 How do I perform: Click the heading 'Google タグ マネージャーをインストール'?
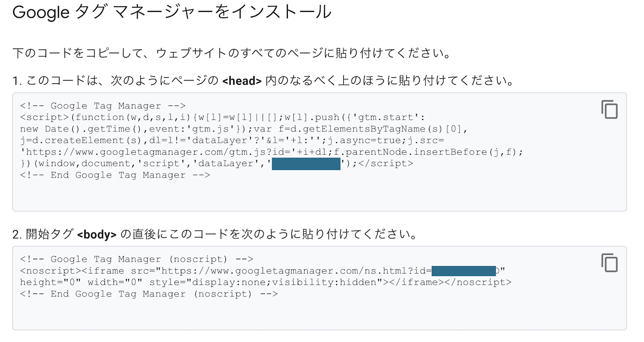click(171, 12)
